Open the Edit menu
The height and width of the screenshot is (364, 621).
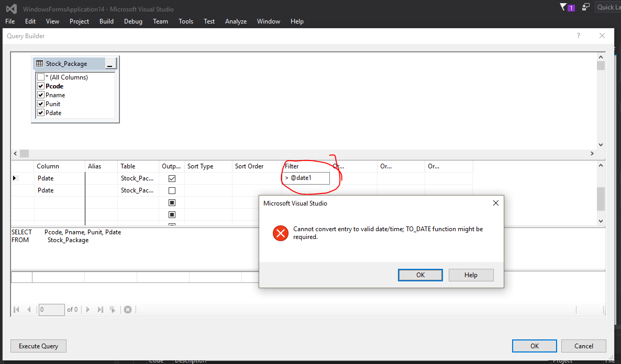pyautogui.click(x=30, y=21)
